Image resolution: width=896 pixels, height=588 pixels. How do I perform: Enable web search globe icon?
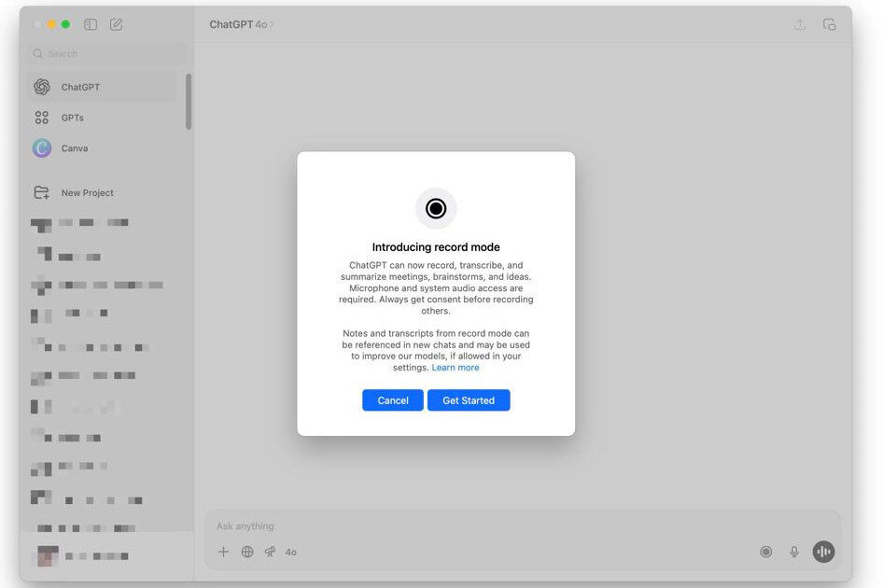[x=247, y=552]
